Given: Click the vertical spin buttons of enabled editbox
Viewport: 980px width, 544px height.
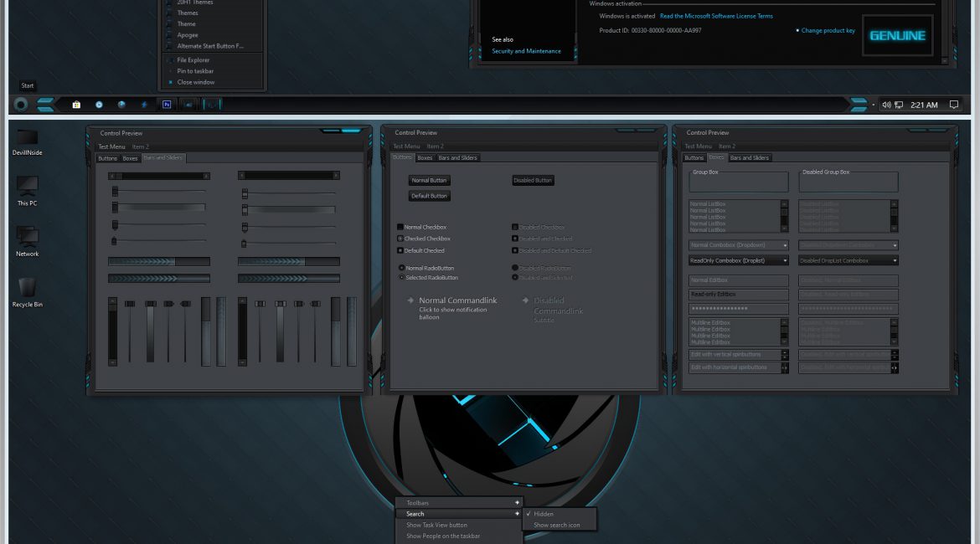Looking at the screenshot, I should [x=785, y=355].
